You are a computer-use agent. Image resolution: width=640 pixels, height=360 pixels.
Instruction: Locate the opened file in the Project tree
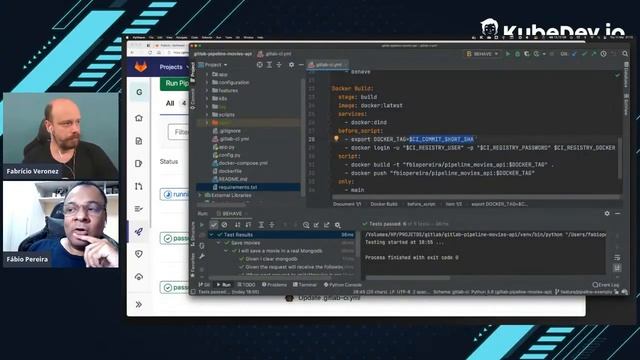pos(259,64)
